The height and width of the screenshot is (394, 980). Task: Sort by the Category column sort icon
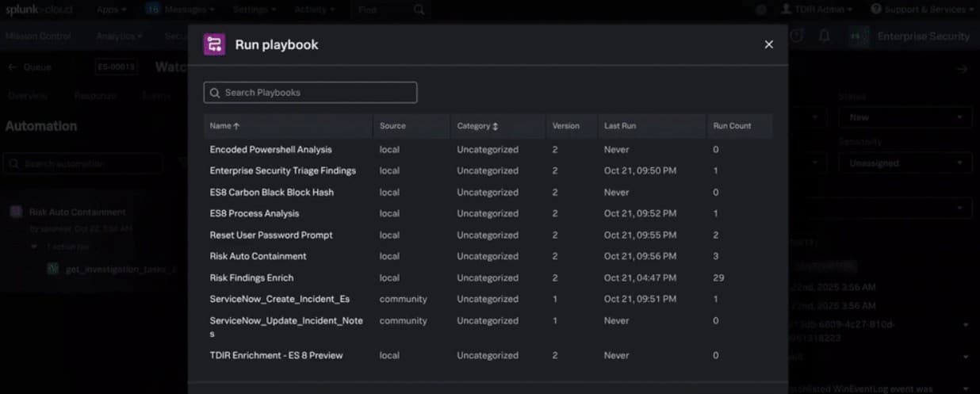(x=495, y=126)
